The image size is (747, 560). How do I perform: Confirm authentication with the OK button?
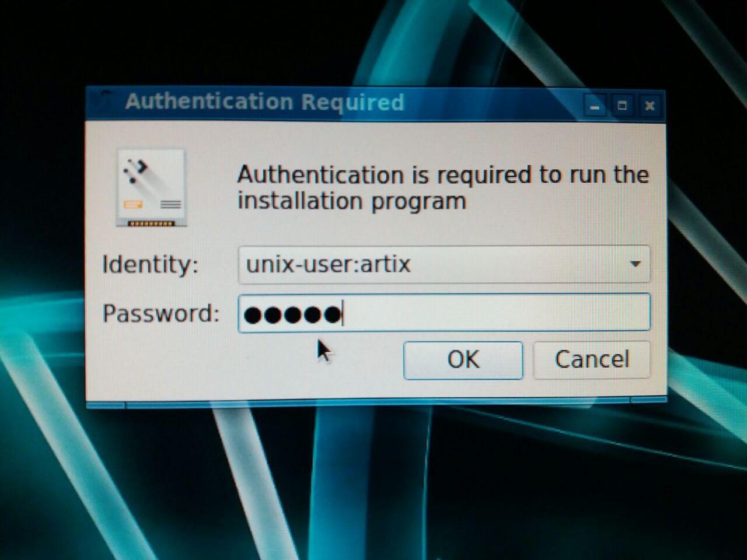click(x=463, y=360)
